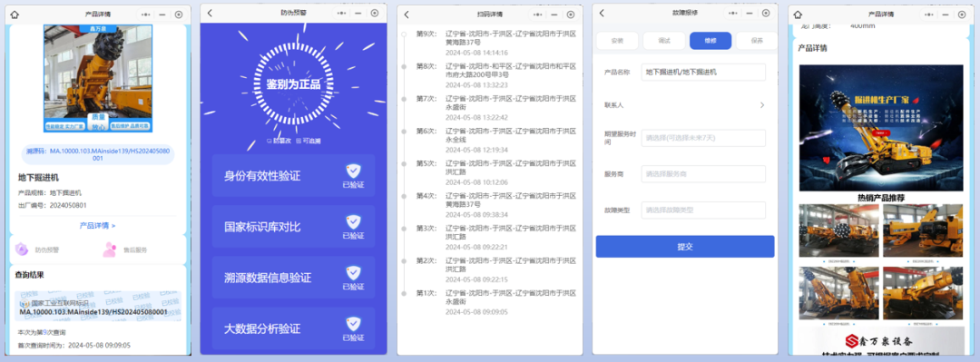Open the 溯源数据信息验证 card
Viewport: 980px width, 362px height.
tap(293, 278)
